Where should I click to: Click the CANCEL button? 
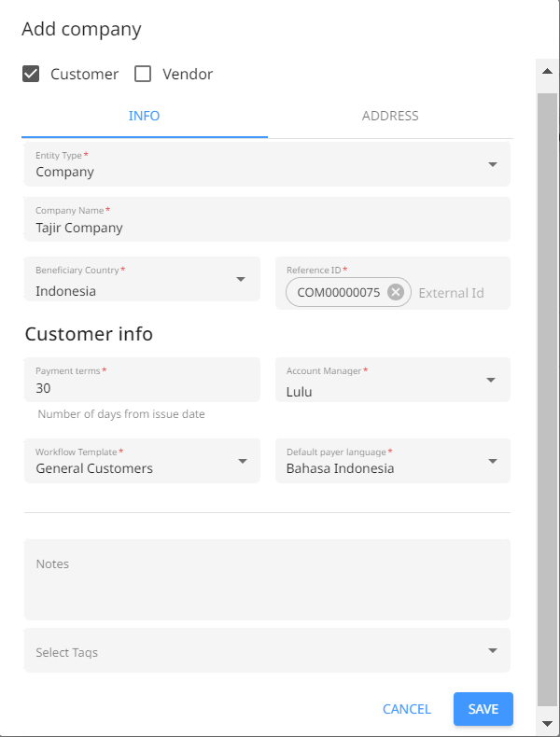(x=407, y=709)
